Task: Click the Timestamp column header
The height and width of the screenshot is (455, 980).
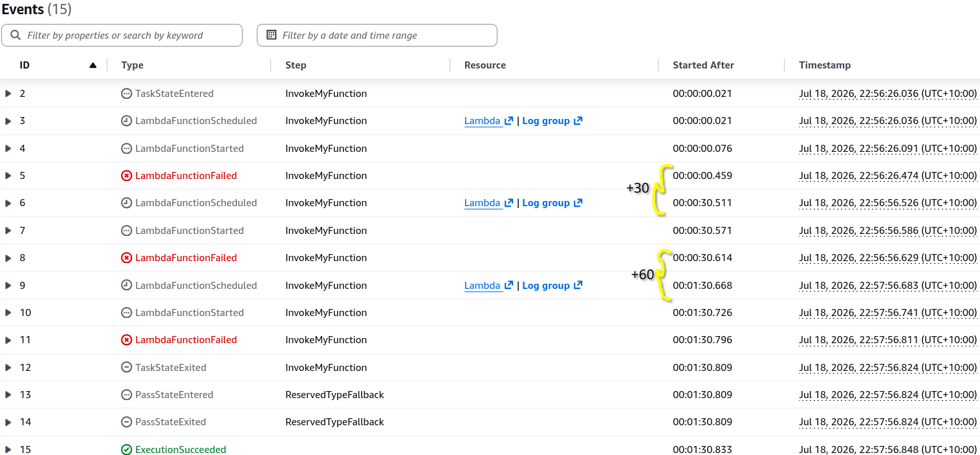Action: click(x=825, y=65)
